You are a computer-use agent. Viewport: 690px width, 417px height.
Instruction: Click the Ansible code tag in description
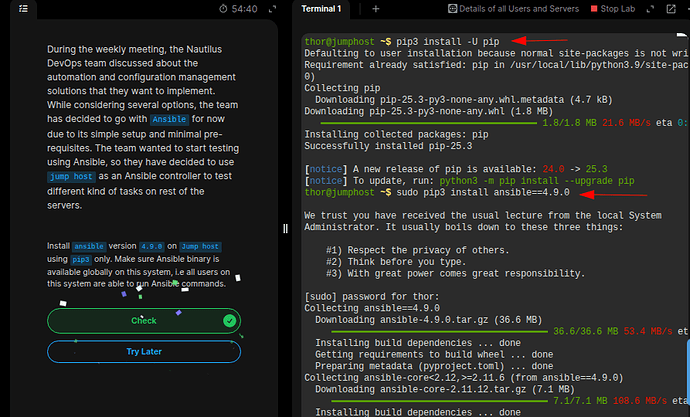click(x=169, y=119)
